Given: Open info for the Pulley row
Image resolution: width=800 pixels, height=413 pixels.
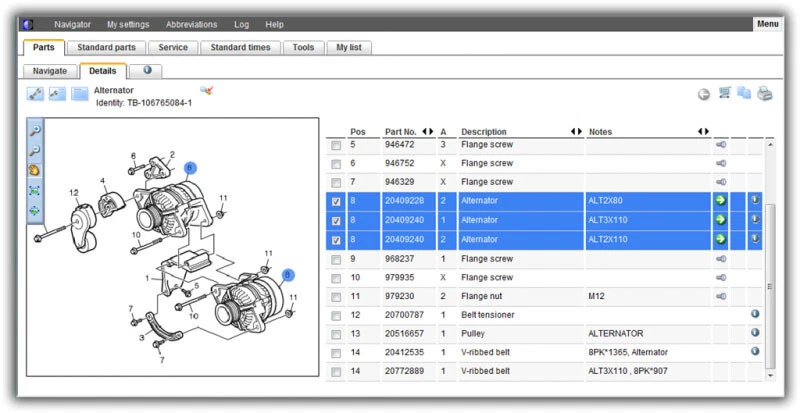Looking at the screenshot, I should pyautogui.click(x=756, y=333).
